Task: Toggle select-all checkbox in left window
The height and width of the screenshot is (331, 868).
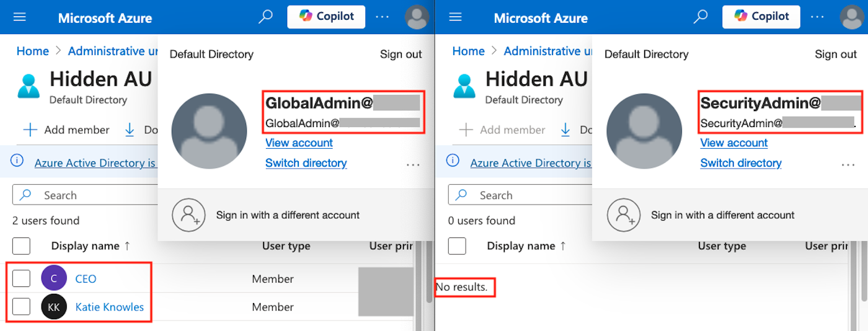Action: coord(21,246)
